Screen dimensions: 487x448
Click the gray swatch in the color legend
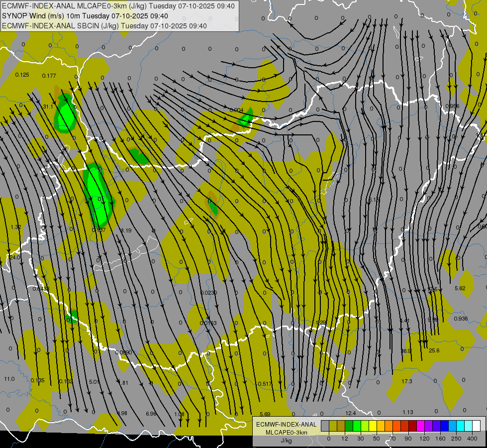(325, 426)
